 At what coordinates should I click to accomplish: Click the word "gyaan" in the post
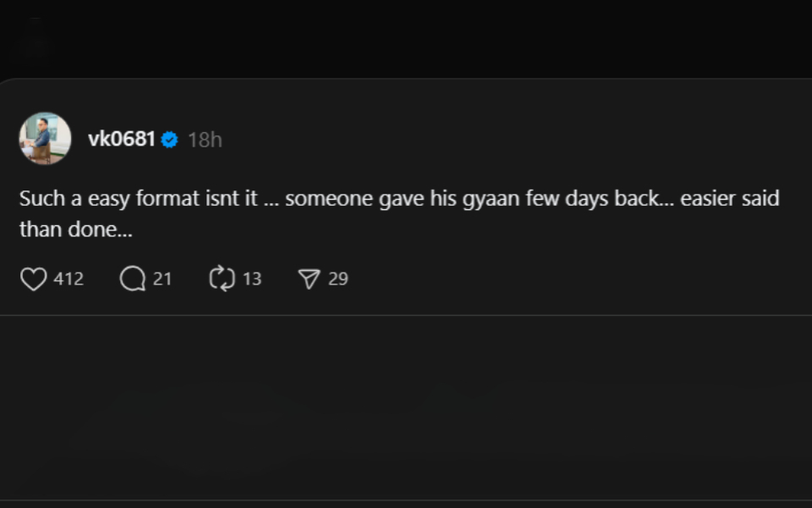pos(491,200)
